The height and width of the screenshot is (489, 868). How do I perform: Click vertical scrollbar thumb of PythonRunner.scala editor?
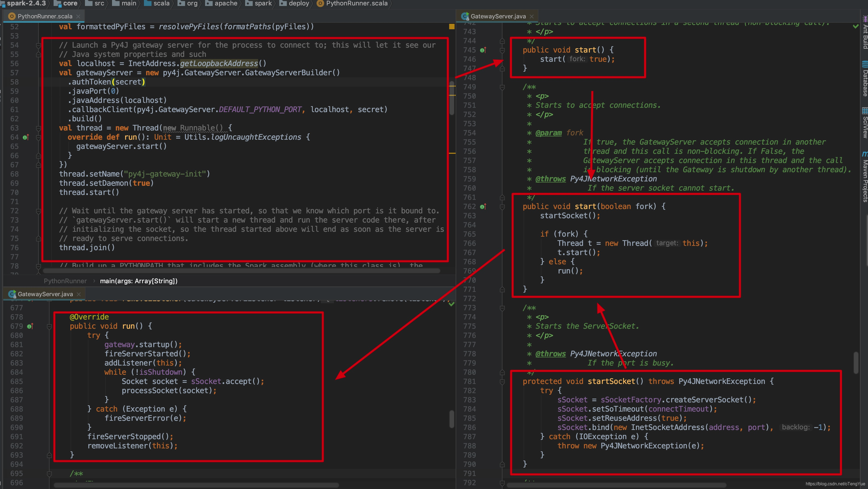tap(452, 98)
